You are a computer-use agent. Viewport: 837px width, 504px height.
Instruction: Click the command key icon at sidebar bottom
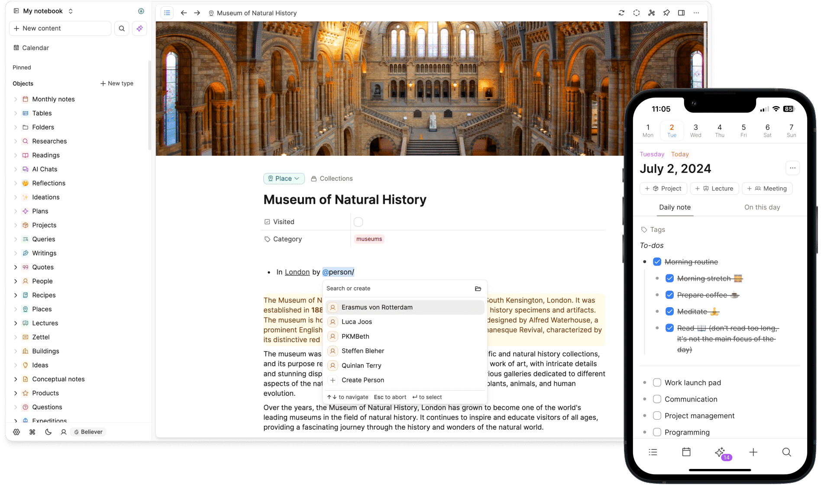pyautogui.click(x=32, y=432)
